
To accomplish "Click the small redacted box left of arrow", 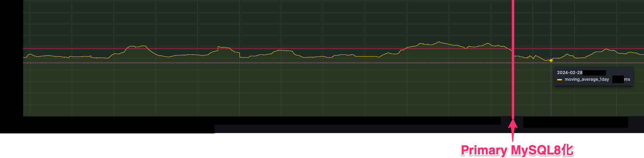I will coord(504,121).
